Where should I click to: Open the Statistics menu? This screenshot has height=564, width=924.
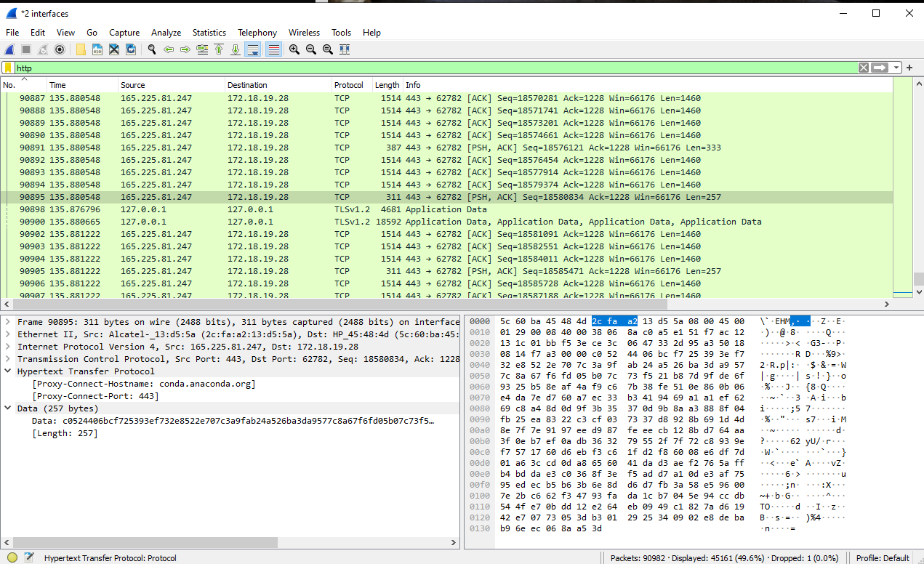coord(209,32)
